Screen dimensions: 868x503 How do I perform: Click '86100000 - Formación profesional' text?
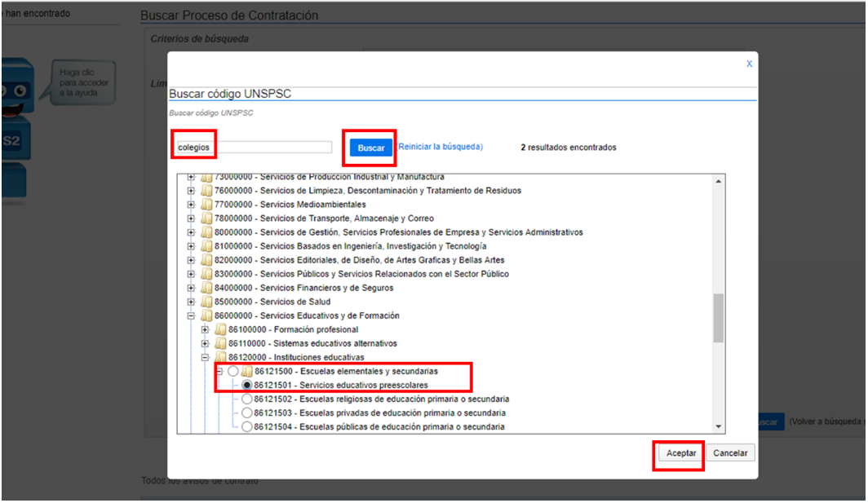[294, 330]
